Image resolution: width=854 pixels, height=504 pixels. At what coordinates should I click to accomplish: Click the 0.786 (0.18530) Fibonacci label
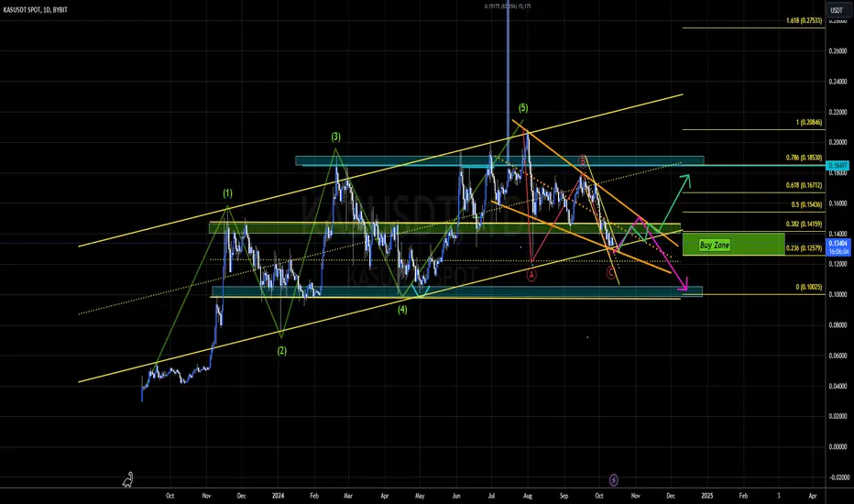tap(804, 158)
